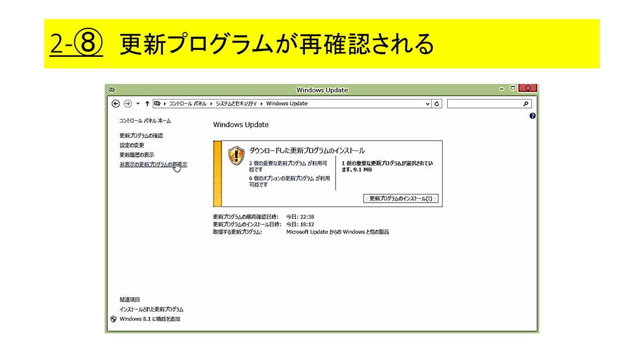Image resolution: width=644 pixels, height=362 pixels.
Task: Expand the address bar history dropdown
Action: pos(428,104)
